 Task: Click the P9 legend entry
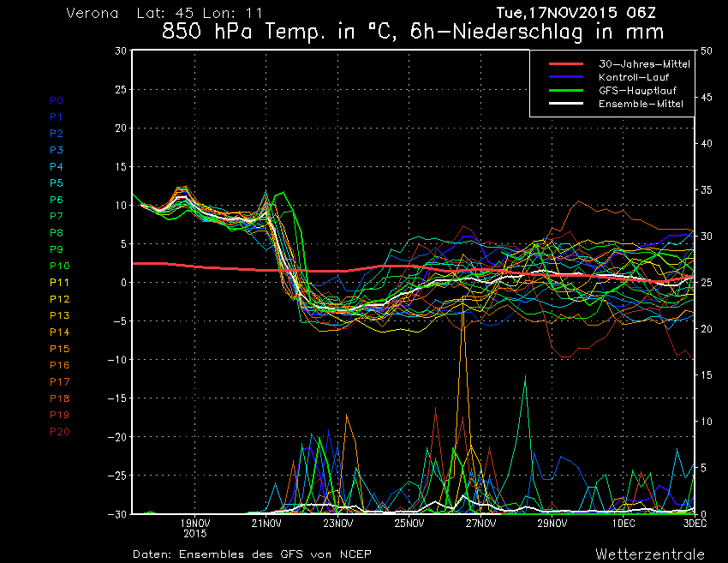[57, 249]
